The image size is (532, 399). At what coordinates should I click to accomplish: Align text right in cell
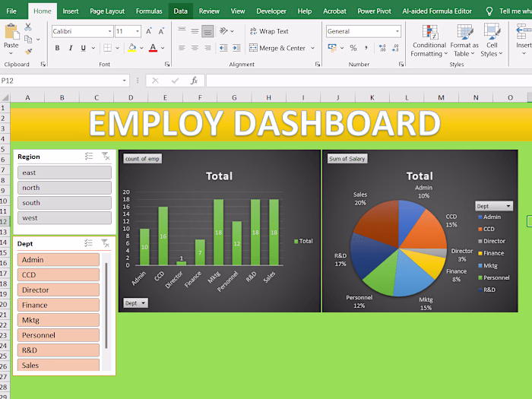[x=207, y=48]
